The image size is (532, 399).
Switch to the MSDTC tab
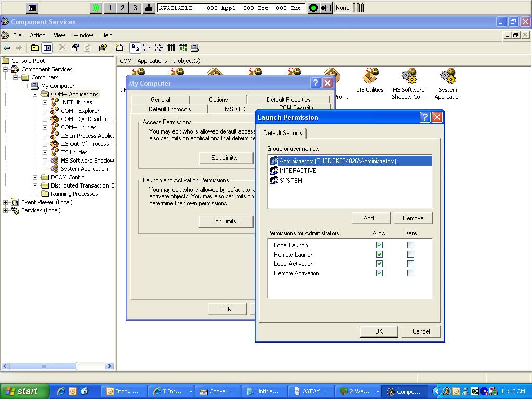click(235, 109)
